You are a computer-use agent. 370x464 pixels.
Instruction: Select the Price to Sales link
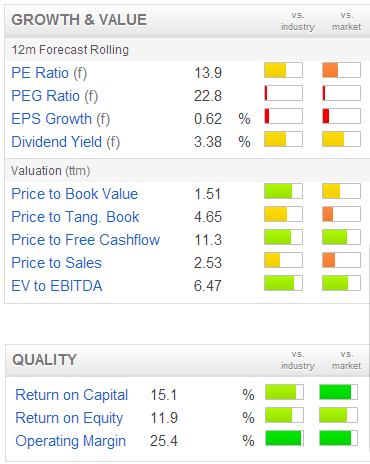(57, 263)
